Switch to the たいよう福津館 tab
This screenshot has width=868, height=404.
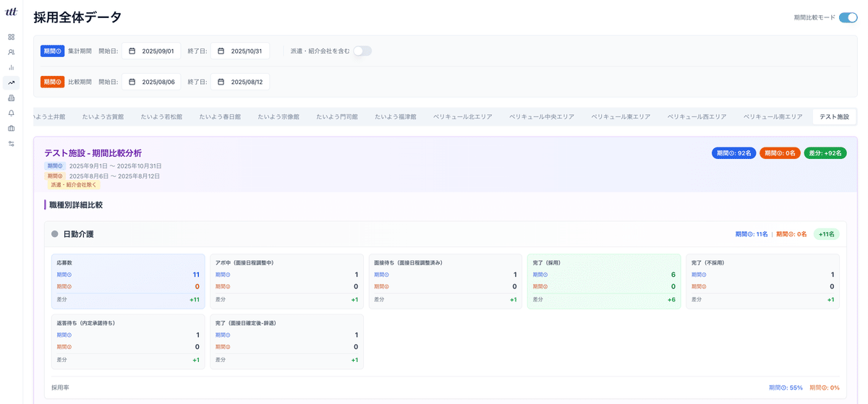[396, 116]
